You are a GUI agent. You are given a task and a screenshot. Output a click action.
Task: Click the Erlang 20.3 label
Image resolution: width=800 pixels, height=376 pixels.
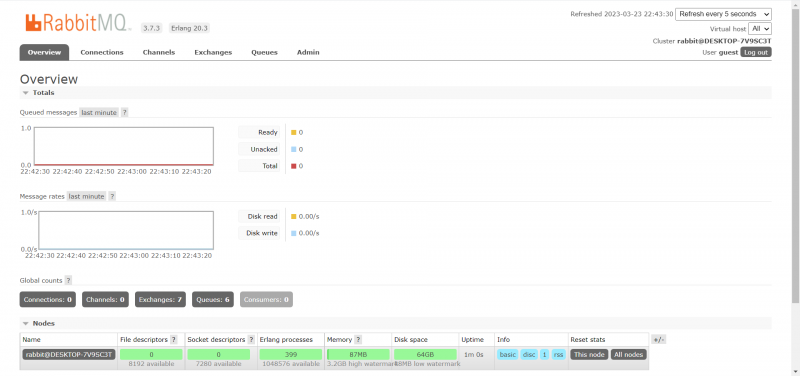(189, 29)
